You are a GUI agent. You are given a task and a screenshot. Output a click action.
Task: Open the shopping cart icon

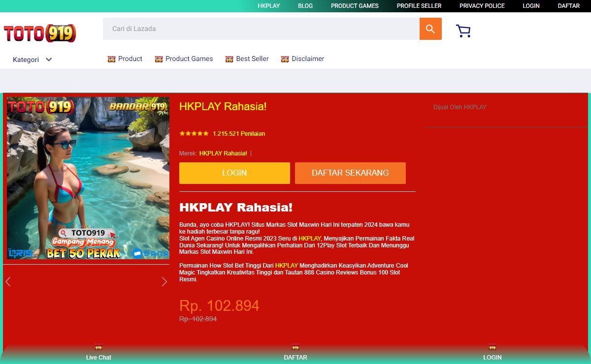point(463,31)
